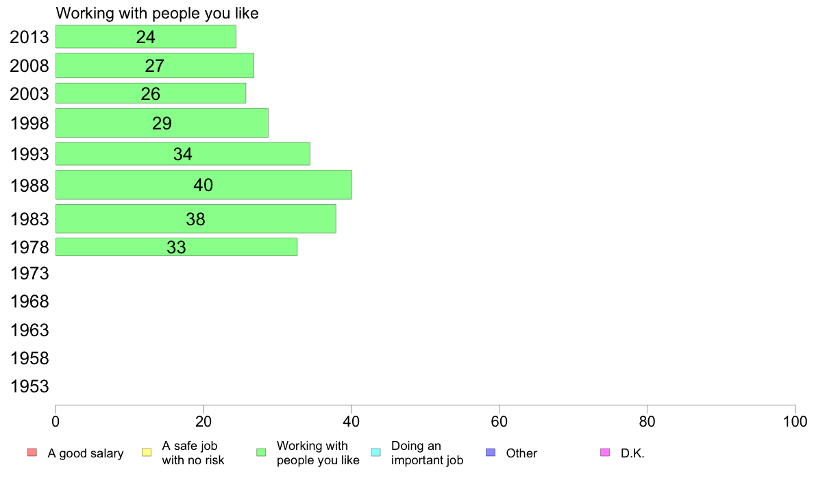Click the cyan Doing an important job swatch
Viewport: 814px width, 504px height.
point(376,453)
